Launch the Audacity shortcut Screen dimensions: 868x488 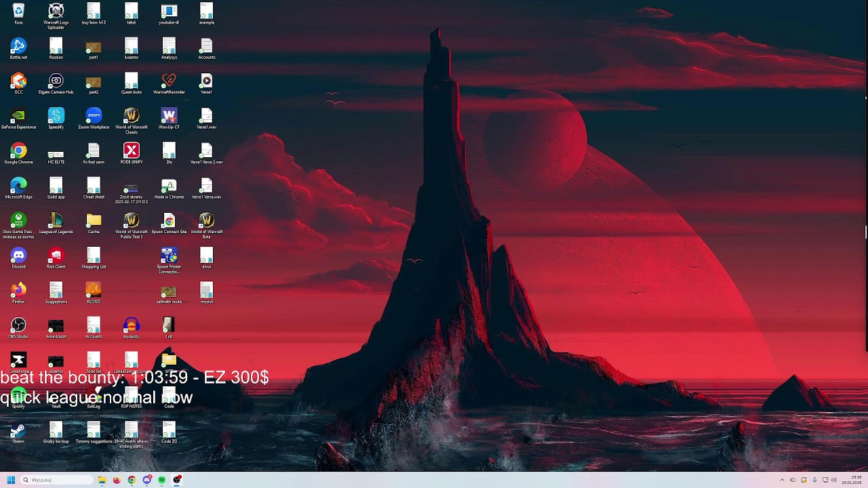click(x=132, y=328)
